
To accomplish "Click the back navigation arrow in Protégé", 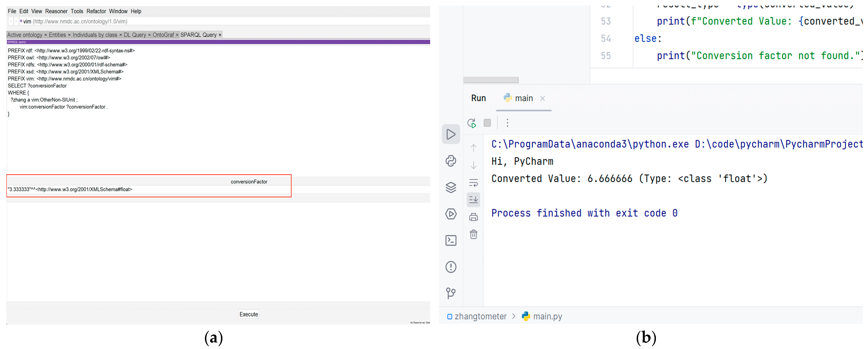I will tap(11, 22).
